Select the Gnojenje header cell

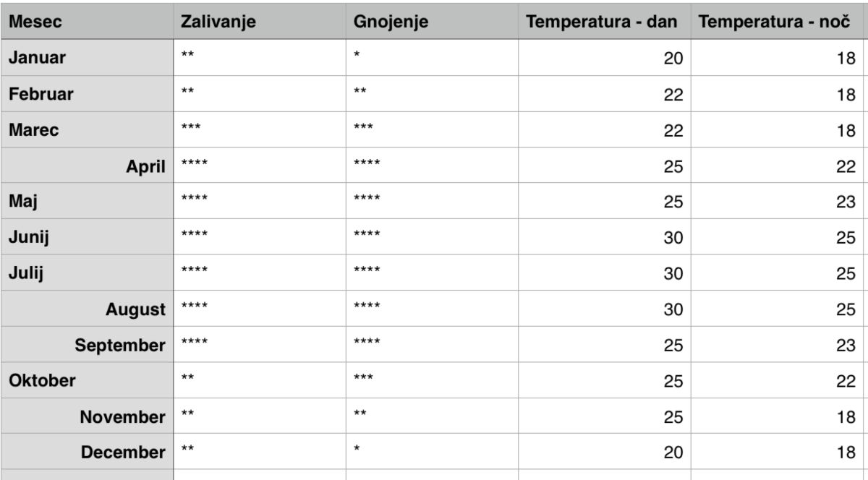point(391,22)
